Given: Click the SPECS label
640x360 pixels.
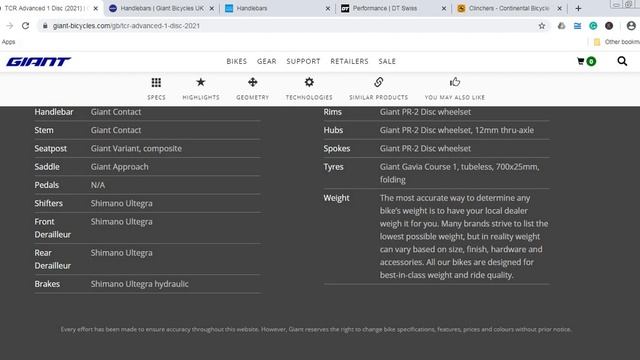Looking at the screenshot, I should coord(156,97).
